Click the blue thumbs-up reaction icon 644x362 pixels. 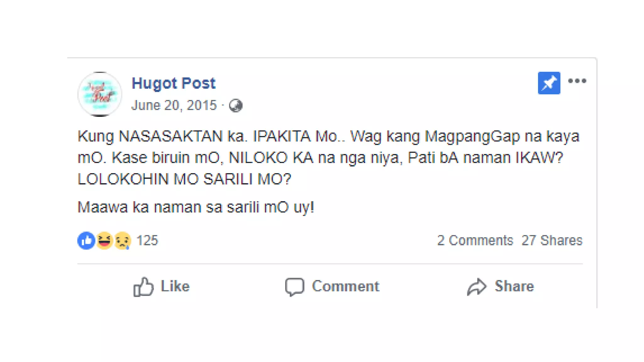pyautogui.click(x=86, y=241)
